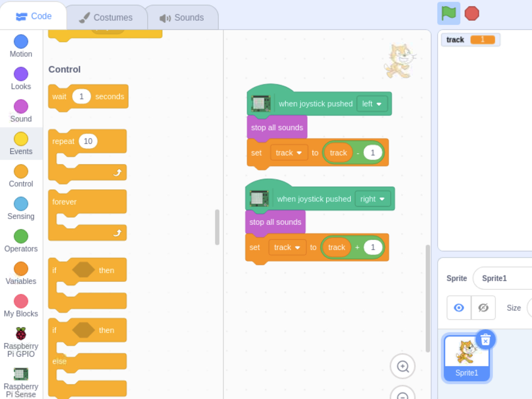Edit the sprite name field Sprite1
The height and width of the screenshot is (399, 532).
point(502,278)
